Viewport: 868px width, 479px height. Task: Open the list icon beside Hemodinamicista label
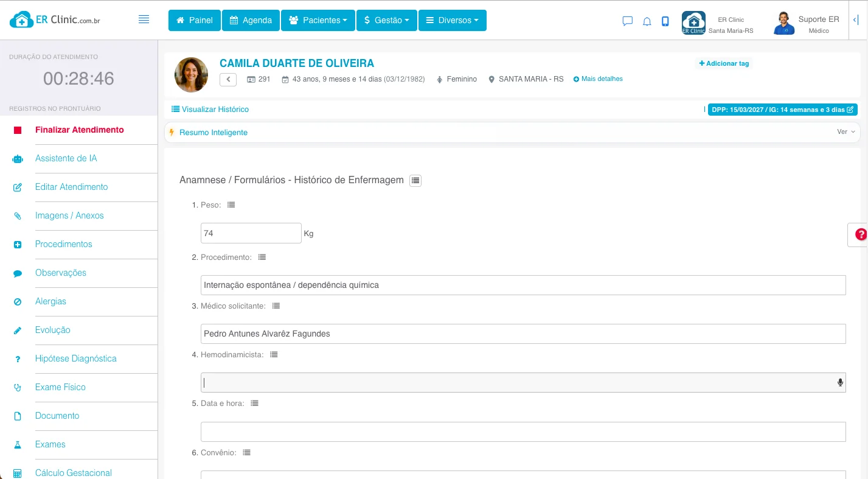tap(274, 355)
